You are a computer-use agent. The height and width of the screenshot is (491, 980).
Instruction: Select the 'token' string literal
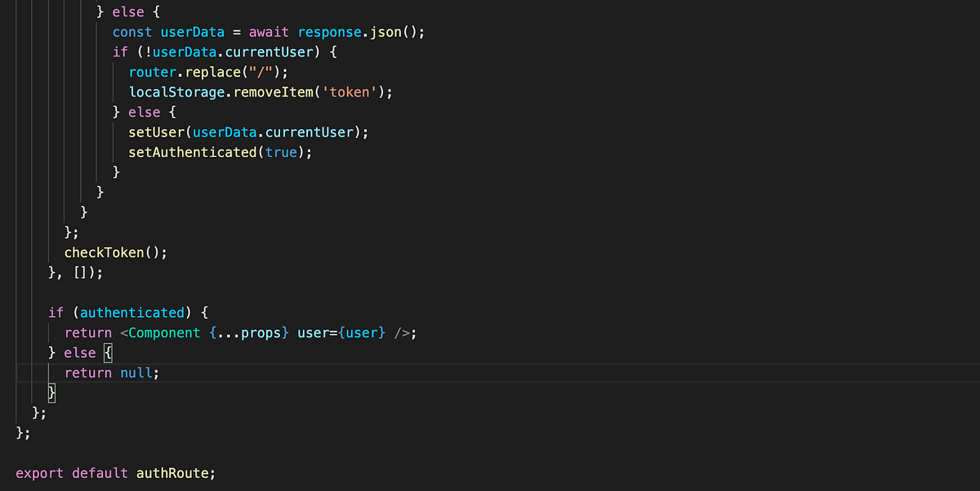tap(350, 92)
